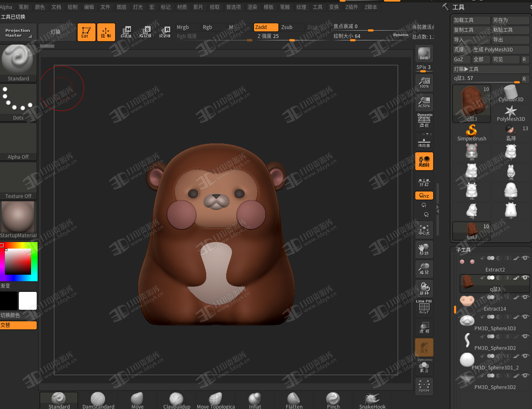Select the 移动 move-canvas icon
Screen dimensions: 532x409
pos(424,249)
